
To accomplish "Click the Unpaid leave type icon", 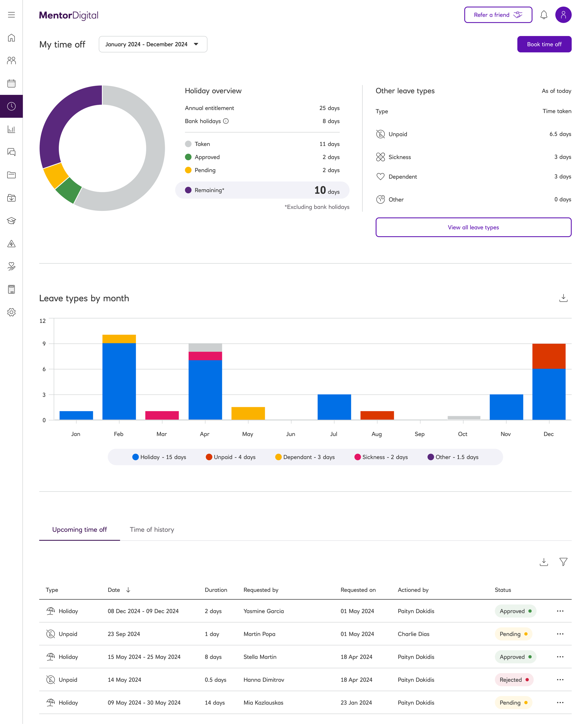I will tap(380, 134).
